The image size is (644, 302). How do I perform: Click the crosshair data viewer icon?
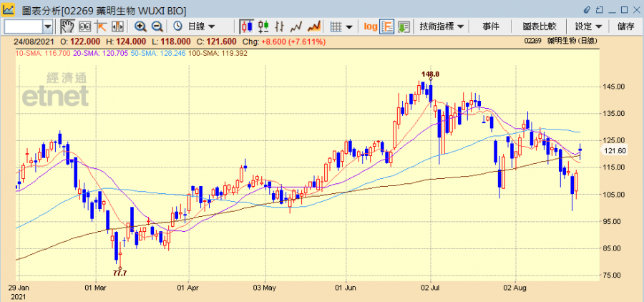[84, 26]
